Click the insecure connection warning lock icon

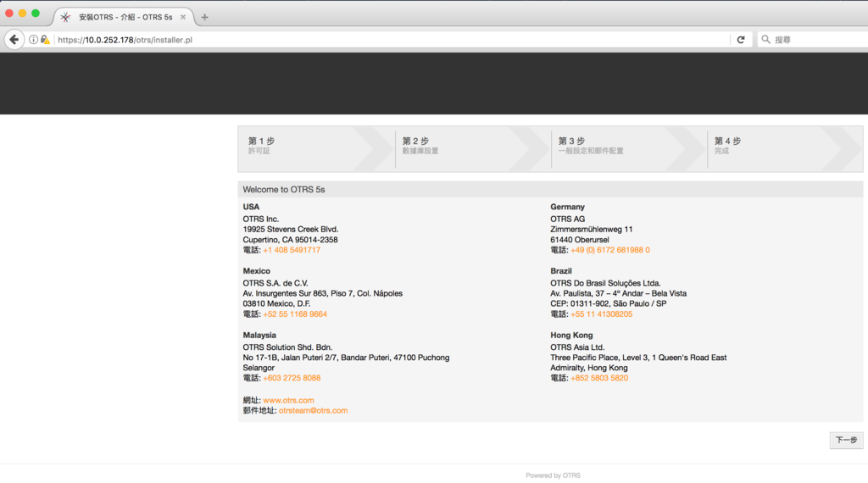pyautogui.click(x=46, y=40)
